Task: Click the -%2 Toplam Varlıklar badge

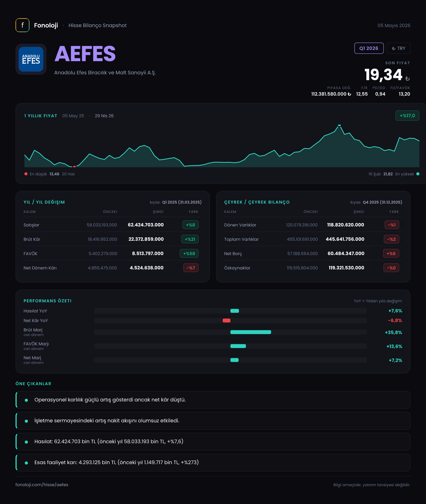Action: click(x=392, y=239)
